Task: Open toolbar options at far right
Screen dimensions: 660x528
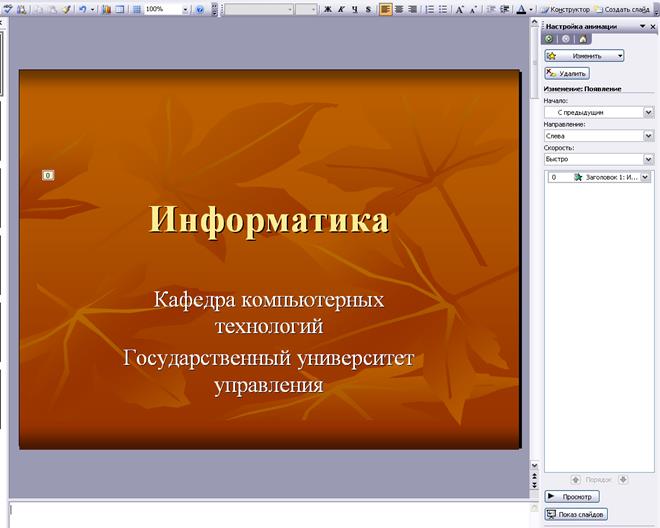Action: pos(656,10)
